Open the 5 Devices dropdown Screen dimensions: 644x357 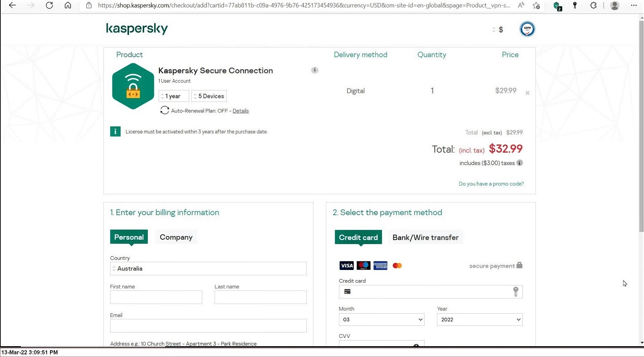[209, 96]
